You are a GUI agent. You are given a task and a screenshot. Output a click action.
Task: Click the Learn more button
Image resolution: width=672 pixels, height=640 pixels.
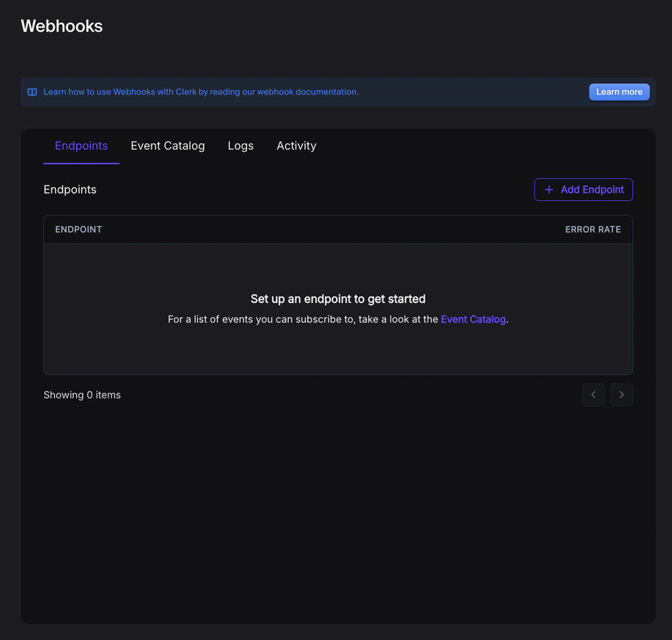point(619,92)
